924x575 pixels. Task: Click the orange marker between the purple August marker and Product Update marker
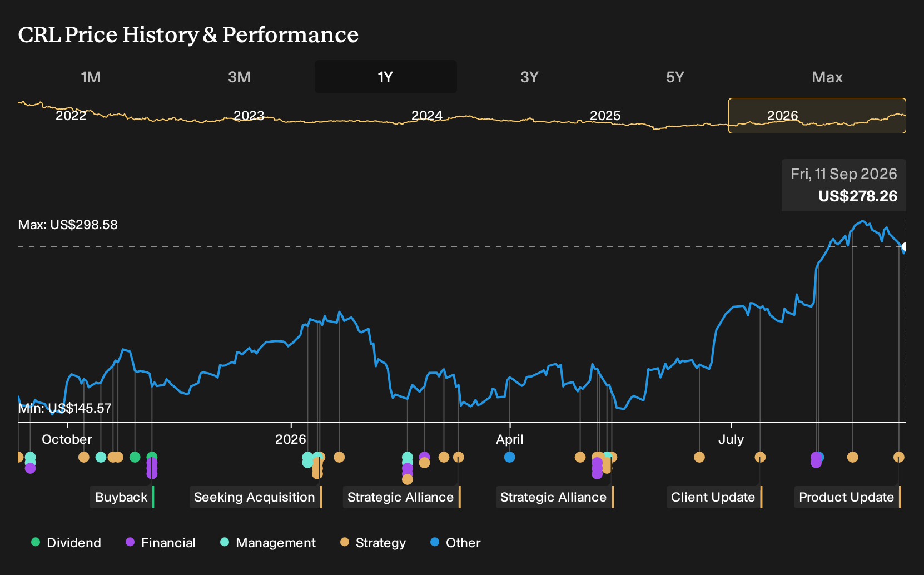(852, 457)
